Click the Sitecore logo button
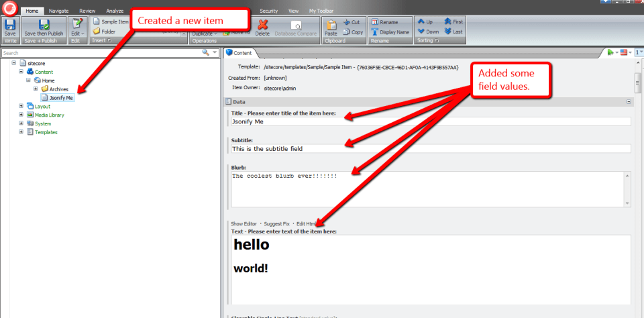644x318 pixels. [9, 9]
